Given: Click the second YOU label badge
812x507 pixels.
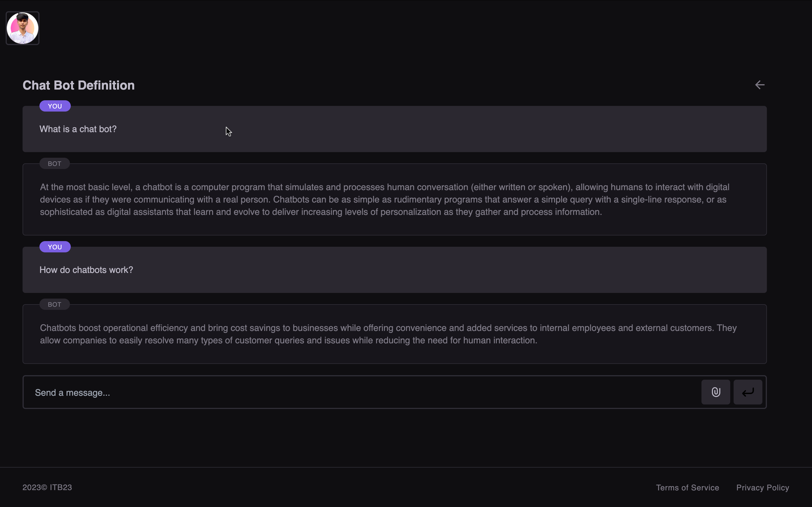Looking at the screenshot, I should [x=55, y=247].
